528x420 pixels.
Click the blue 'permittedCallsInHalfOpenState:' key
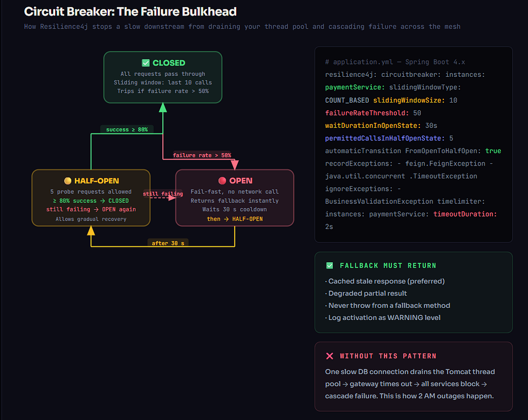(x=385, y=138)
